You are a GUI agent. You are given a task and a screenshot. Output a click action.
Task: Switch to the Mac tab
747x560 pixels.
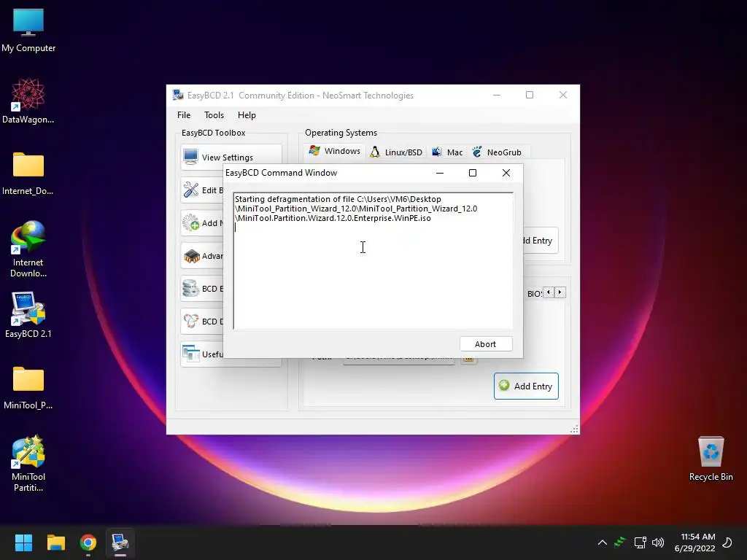(447, 152)
